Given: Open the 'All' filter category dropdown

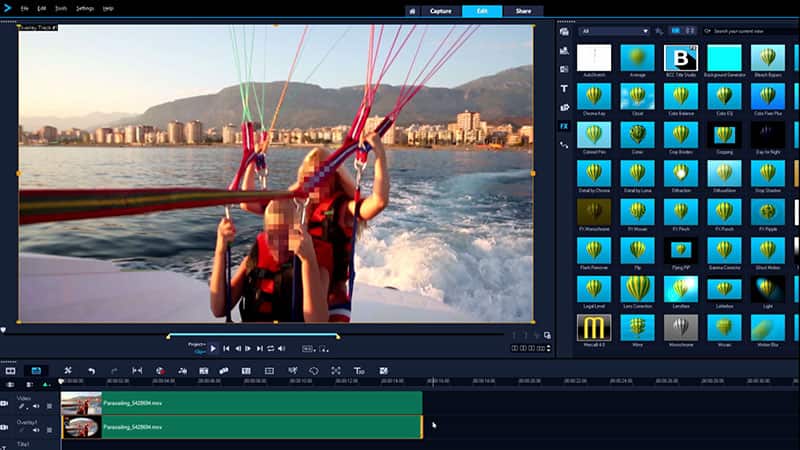Looking at the screenshot, I should click(x=614, y=31).
